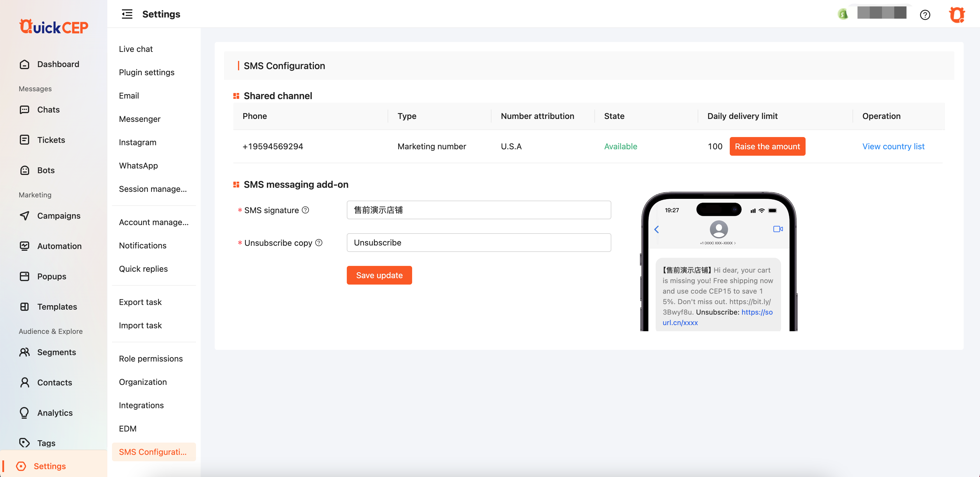
Task: Open Notifications settings
Action: pyautogui.click(x=143, y=245)
